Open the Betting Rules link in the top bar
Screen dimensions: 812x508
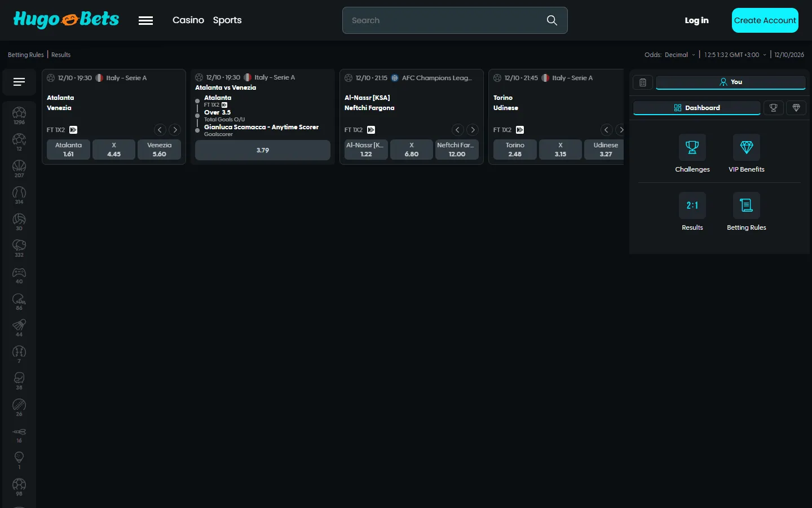[26, 55]
